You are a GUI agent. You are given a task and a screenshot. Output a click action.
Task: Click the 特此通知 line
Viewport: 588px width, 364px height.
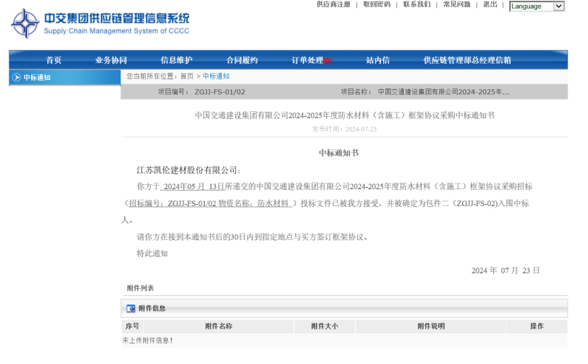coord(152,254)
